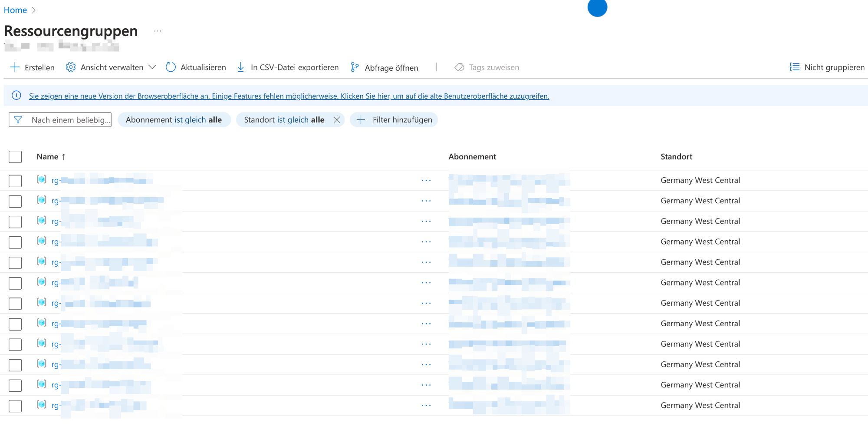Click the Tags zuweisen tag icon
Image resolution: width=868 pixels, height=440 pixels.
click(x=459, y=67)
